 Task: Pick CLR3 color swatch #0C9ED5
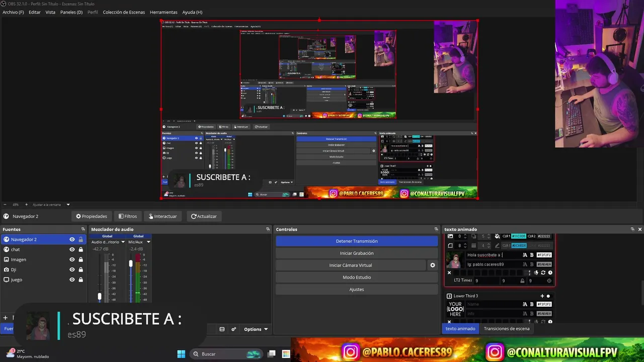point(519,245)
